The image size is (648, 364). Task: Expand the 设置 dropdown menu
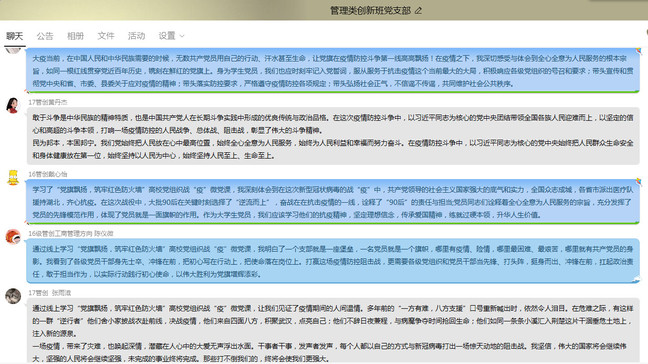(x=171, y=36)
